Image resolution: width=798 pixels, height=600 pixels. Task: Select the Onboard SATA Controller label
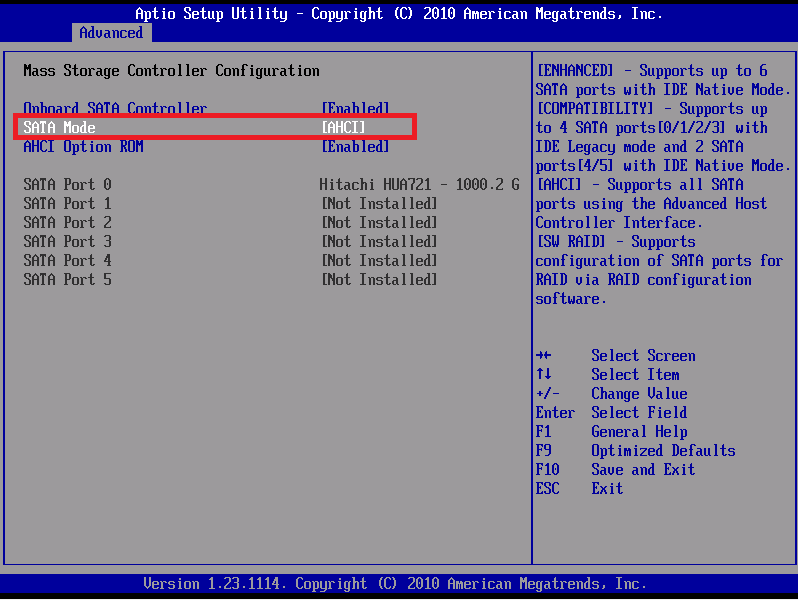tap(115, 108)
